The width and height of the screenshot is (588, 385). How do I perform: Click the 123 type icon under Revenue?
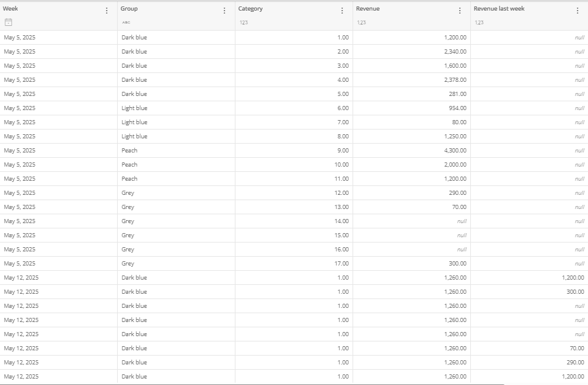coord(361,22)
